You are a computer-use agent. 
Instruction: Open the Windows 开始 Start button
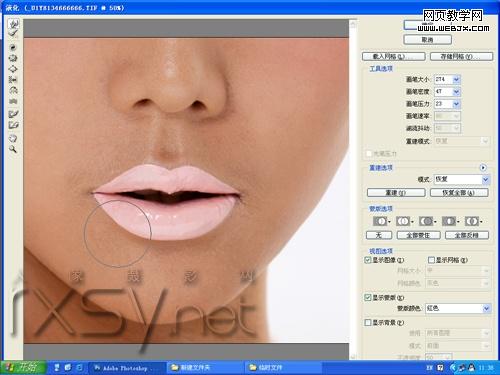pos(23,367)
